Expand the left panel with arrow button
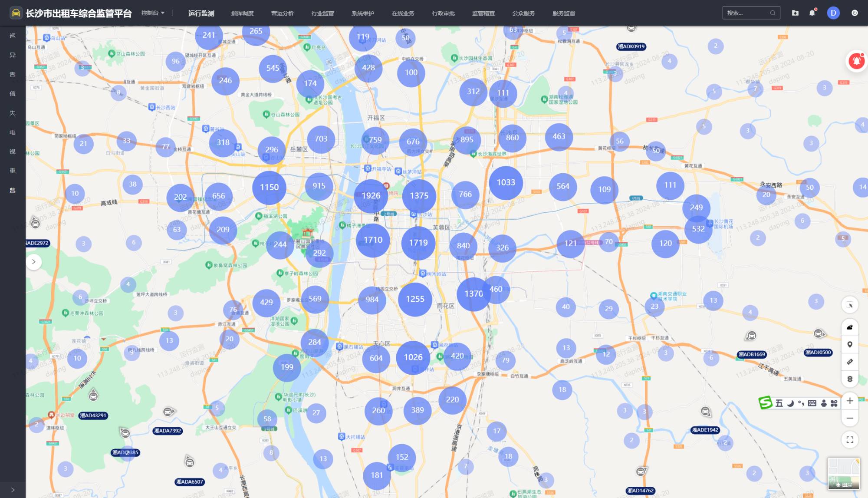 click(x=34, y=262)
